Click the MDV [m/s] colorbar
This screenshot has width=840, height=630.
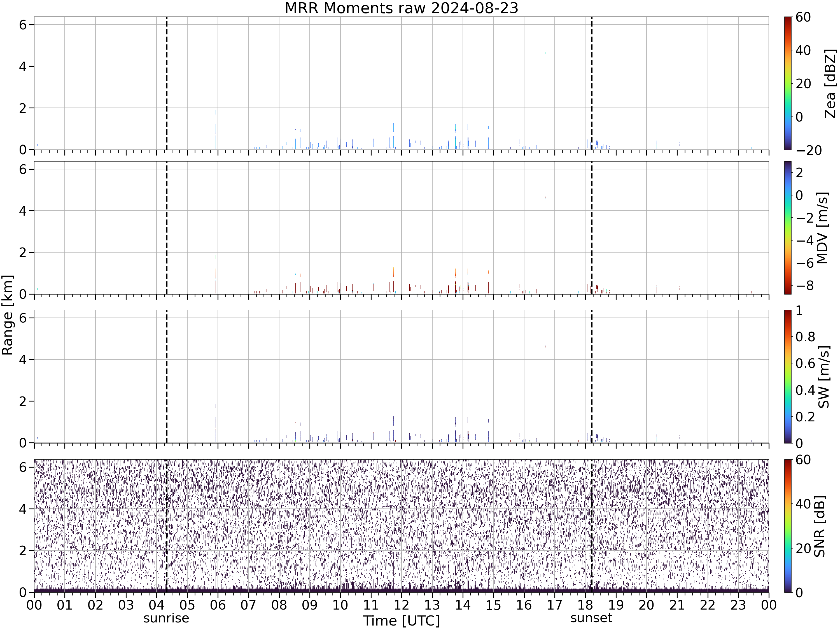coord(788,228)
